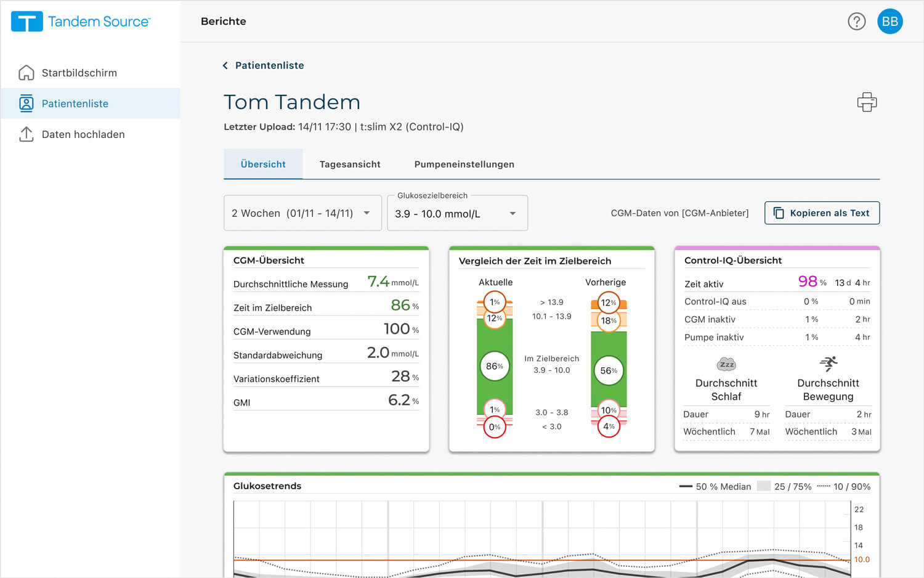Click the Aktuelle 86% in-range circle
Image resolution: width=924 pixels, height=578 pixels.
pyautogui.click(x=495, y=366)
